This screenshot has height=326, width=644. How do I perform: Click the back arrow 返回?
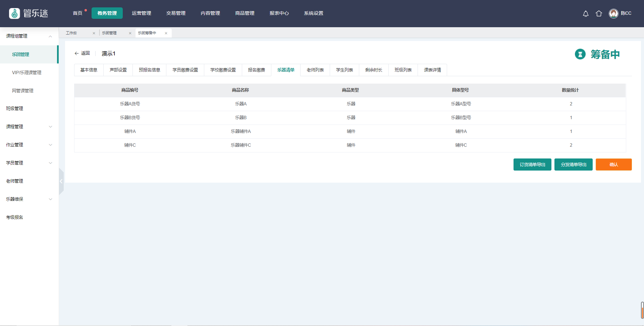click(x=82, y=53)
